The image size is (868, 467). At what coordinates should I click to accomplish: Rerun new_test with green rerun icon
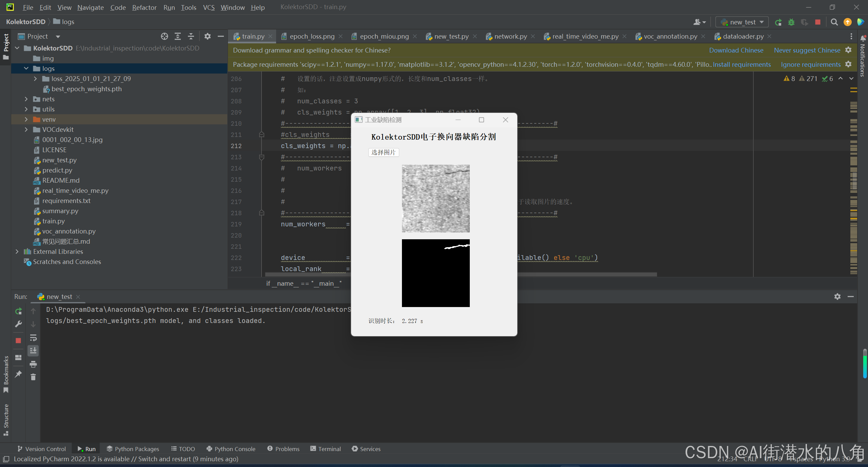[19, 311]
